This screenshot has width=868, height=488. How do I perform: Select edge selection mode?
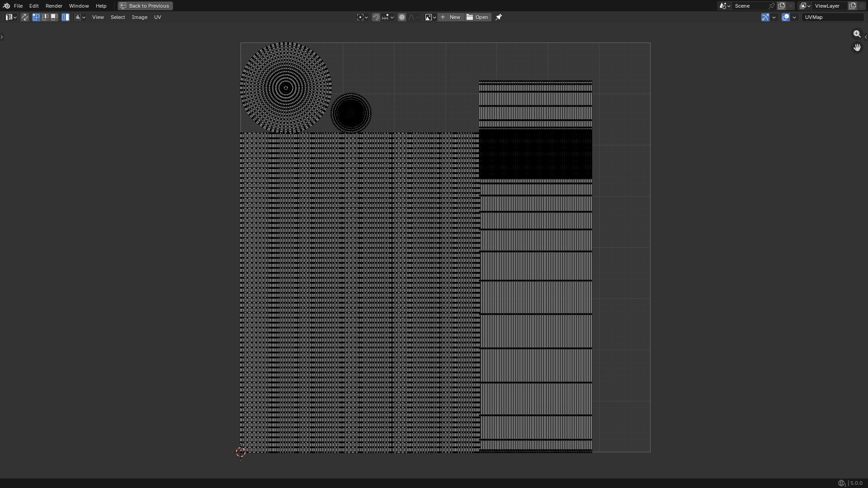click(45, 17)
